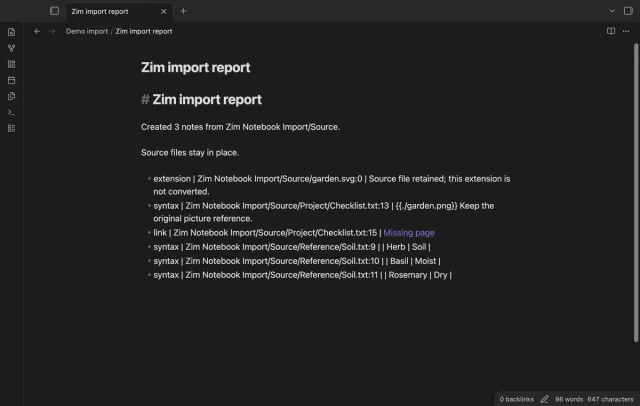
Task: Open a new tab with the plus
Action: [x=183, y=11]
